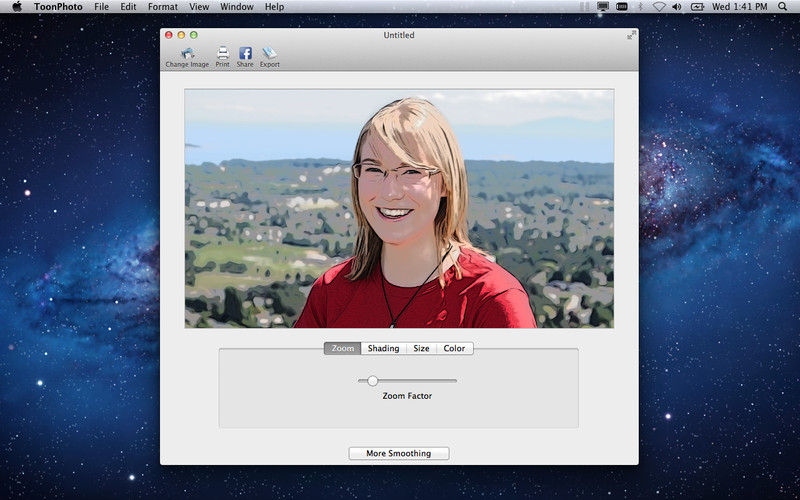
Task: Minimize the window with the yellow button
Action: tap(181, 35)
